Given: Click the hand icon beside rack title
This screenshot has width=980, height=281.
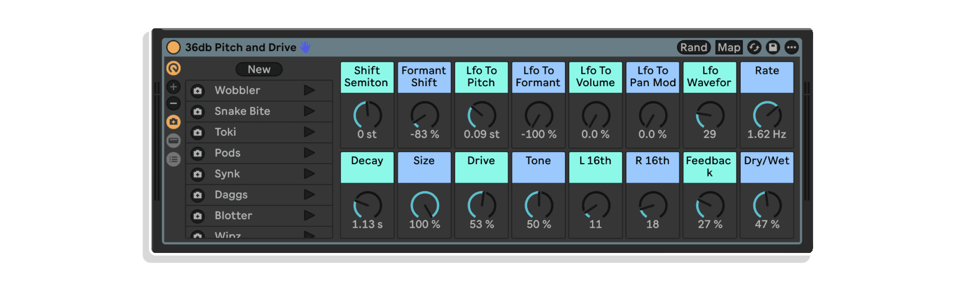Looking at the screenshot, I should [305, 47].
